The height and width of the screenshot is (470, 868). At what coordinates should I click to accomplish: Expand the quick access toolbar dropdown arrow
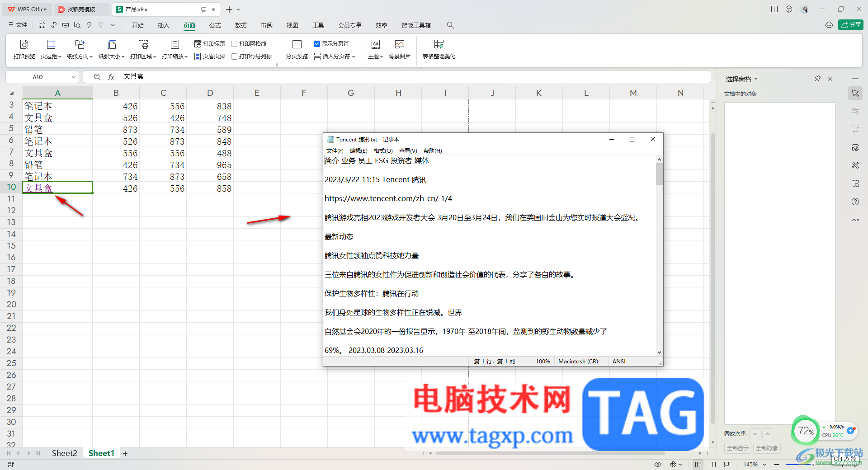113,25
